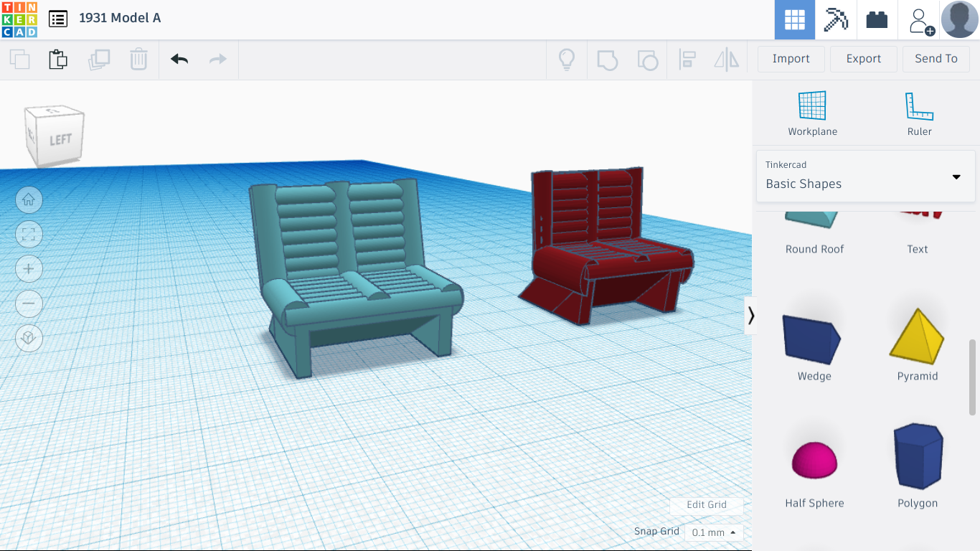
Task: Invite a collaborator via person-plus icon
Action: tap(920, 20)
